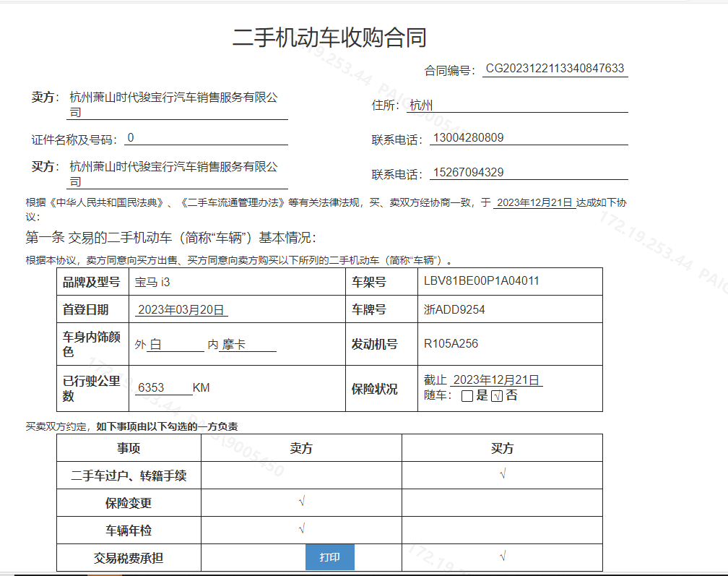Select brand and model value 宝马 i3

(x=152, y=282)
